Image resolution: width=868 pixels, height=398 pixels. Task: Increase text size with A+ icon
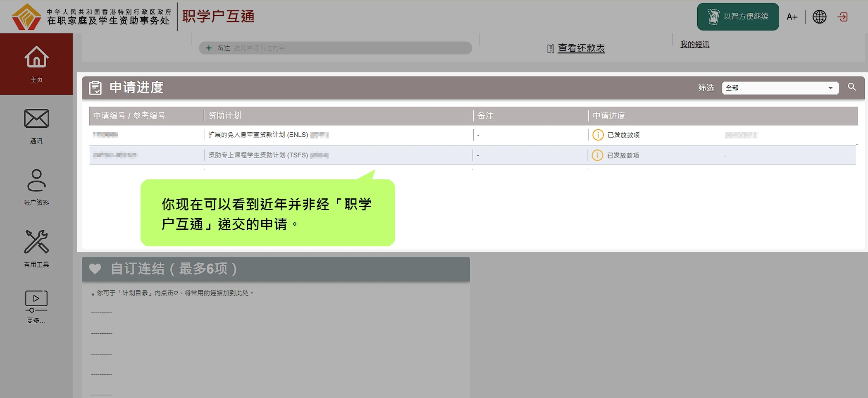[x=792, y=17]
